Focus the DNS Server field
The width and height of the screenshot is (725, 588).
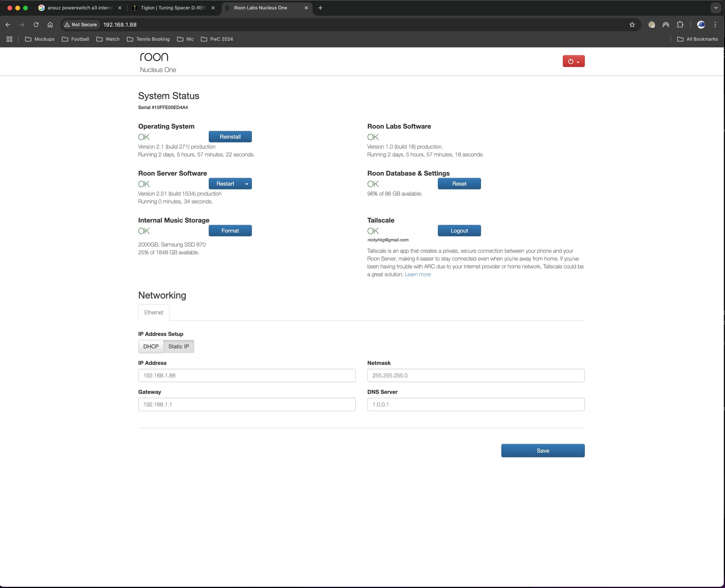476,405
